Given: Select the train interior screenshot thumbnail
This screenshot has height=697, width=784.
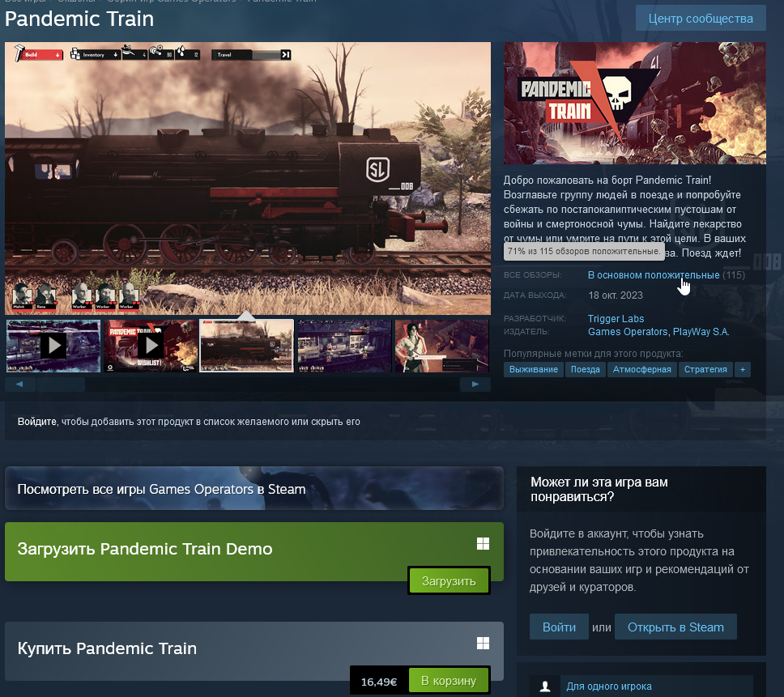Looking at the screenshot, I should [344, 346].
